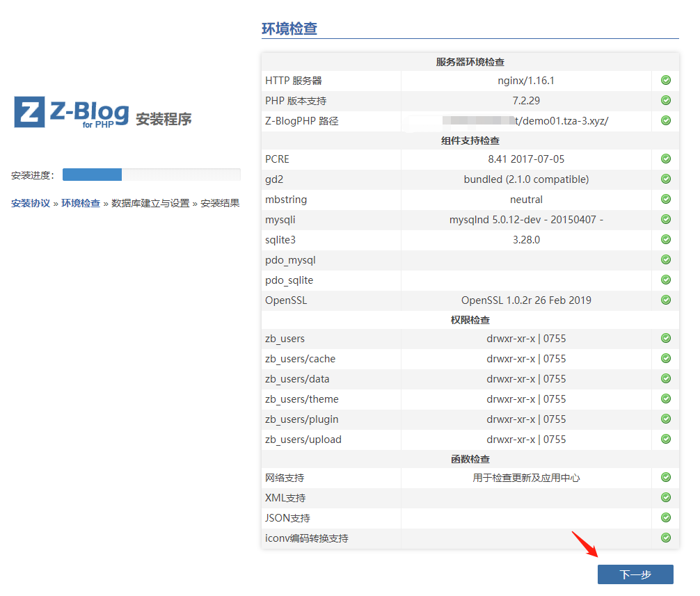Click the 服务器环境检查 section header
Image resolution: width=700 pixels, height=596 pixels.
(x=470, y=62)
